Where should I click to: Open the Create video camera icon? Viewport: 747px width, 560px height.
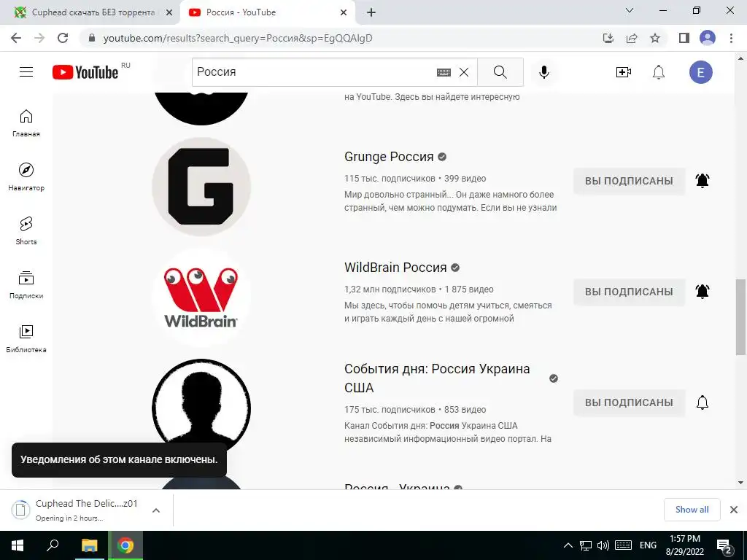tap(623, 72)
